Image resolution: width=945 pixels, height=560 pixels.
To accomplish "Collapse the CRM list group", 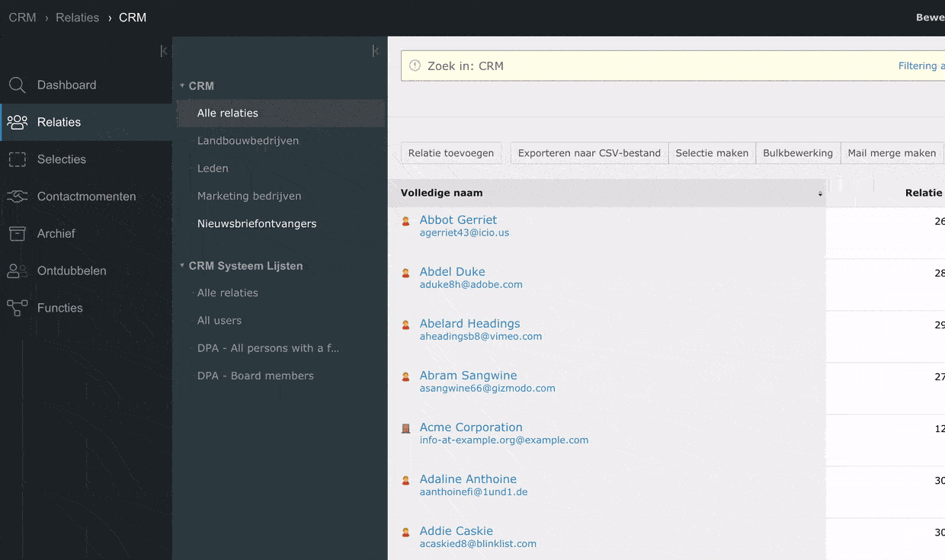I will (182, 86).
